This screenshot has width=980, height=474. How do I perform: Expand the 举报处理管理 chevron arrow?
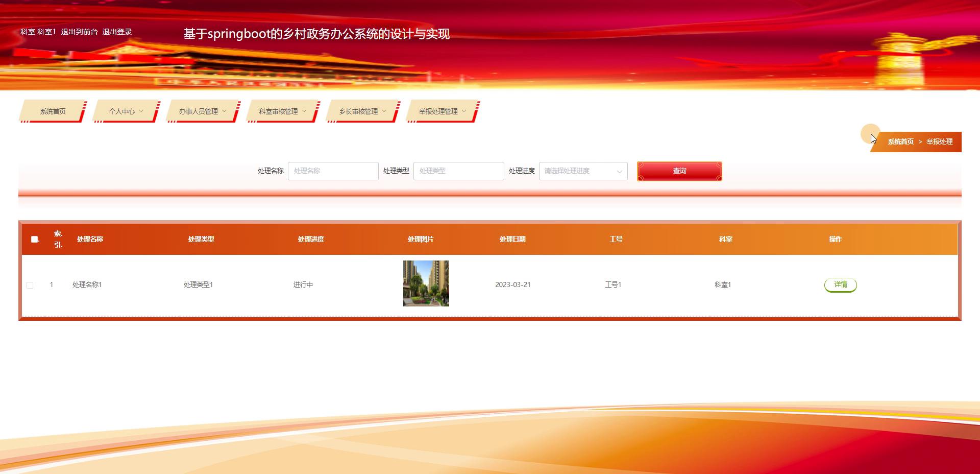pos(464,111)
